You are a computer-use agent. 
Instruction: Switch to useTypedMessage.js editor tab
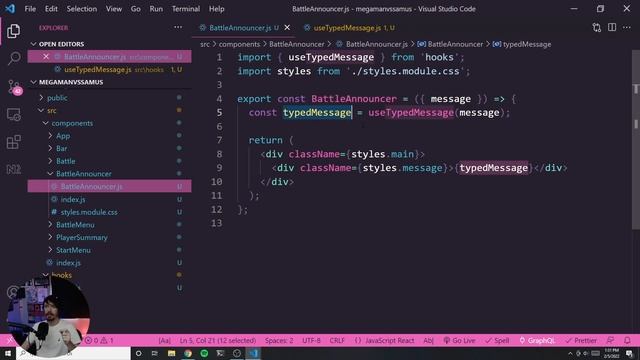(x=349, y=27)
